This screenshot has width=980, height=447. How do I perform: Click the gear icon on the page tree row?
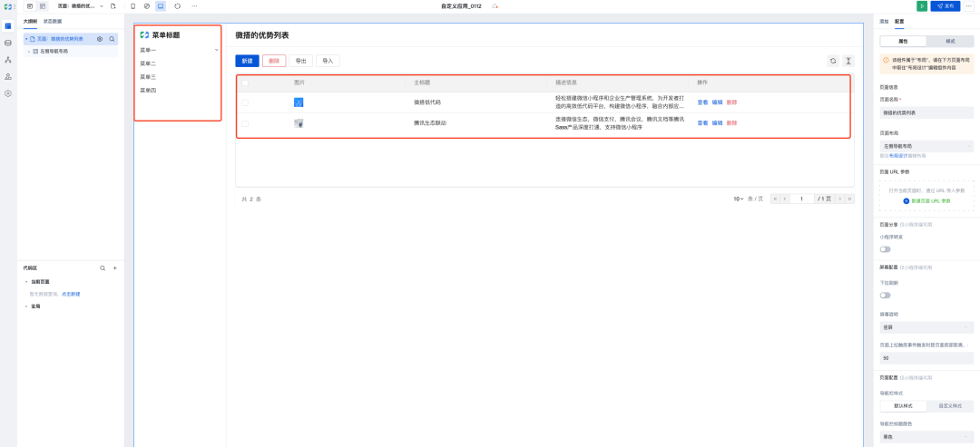100,39
